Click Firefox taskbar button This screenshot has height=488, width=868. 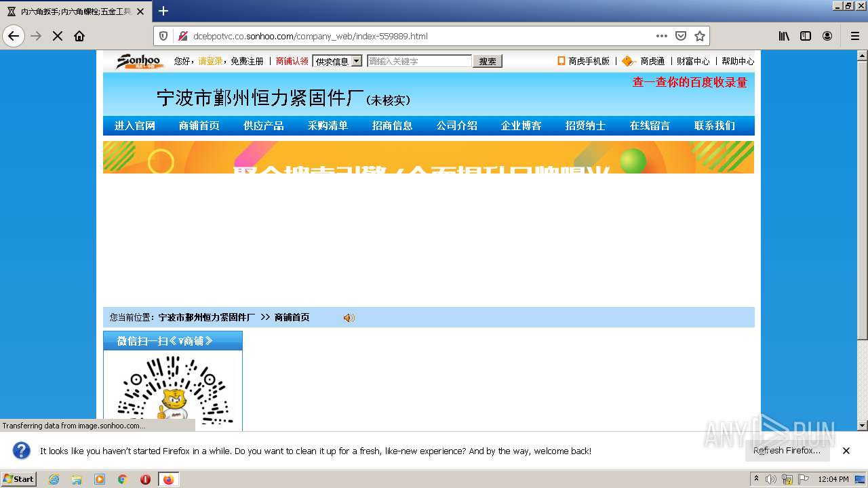pos(168,479)
